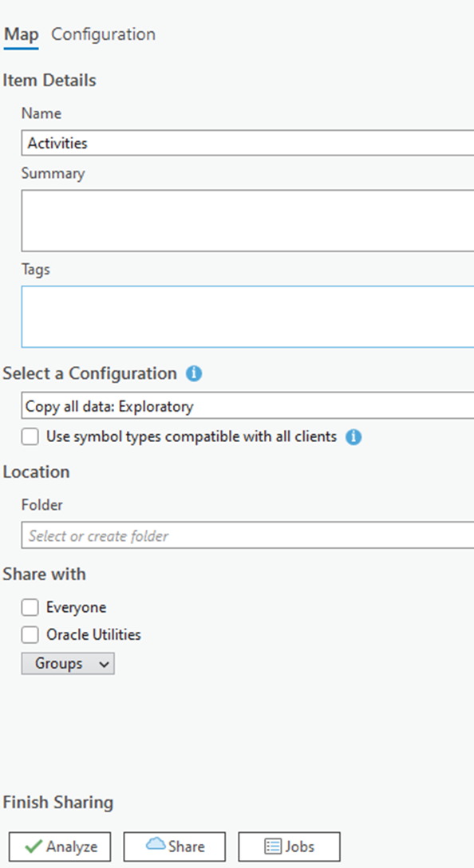Switch to the Configuration tab
The image size is (474, 868).
[x=104, y=34]
